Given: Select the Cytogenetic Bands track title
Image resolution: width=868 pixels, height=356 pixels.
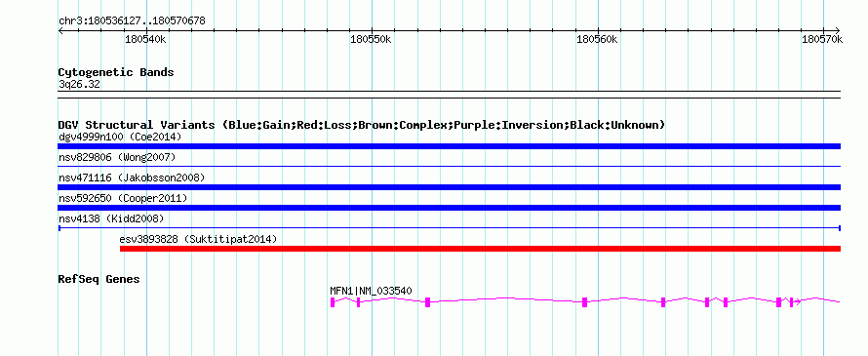Looking at the screenshot, I should click(x=116, y=72).
